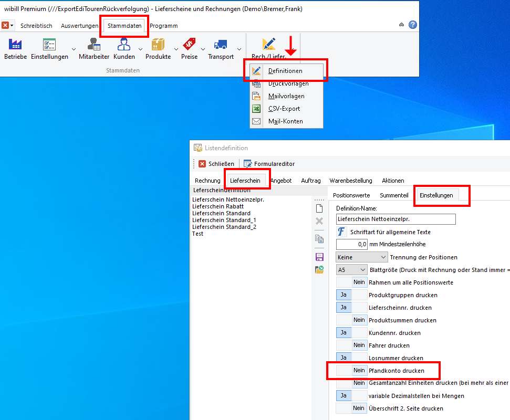Open the Preise price tag icon
This screenshot has width=510, height=420.
click(x=189, y=44)
